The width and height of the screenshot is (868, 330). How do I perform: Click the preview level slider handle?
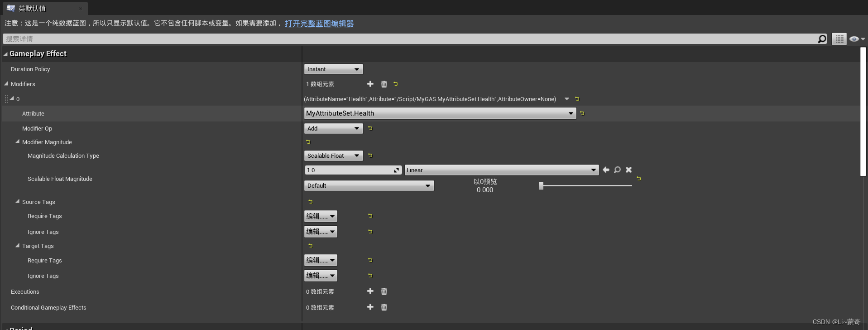coord(541,185)
